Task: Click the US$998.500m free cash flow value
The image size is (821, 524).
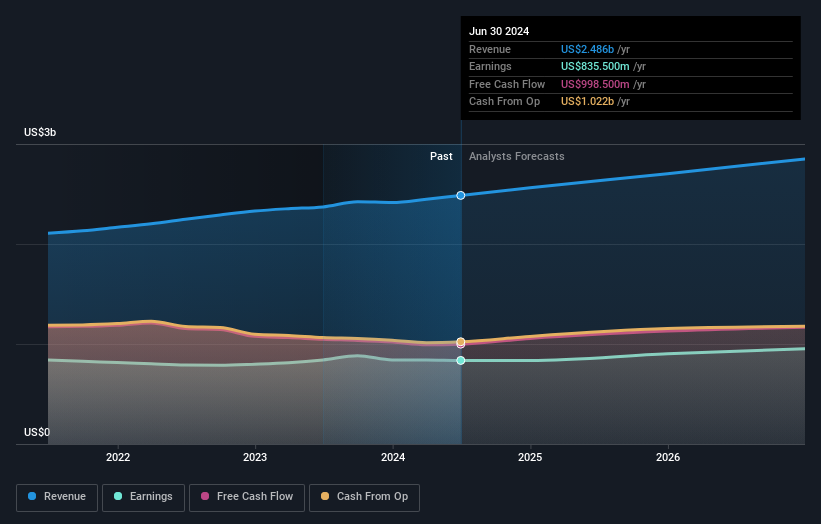Action: [595, 84]
